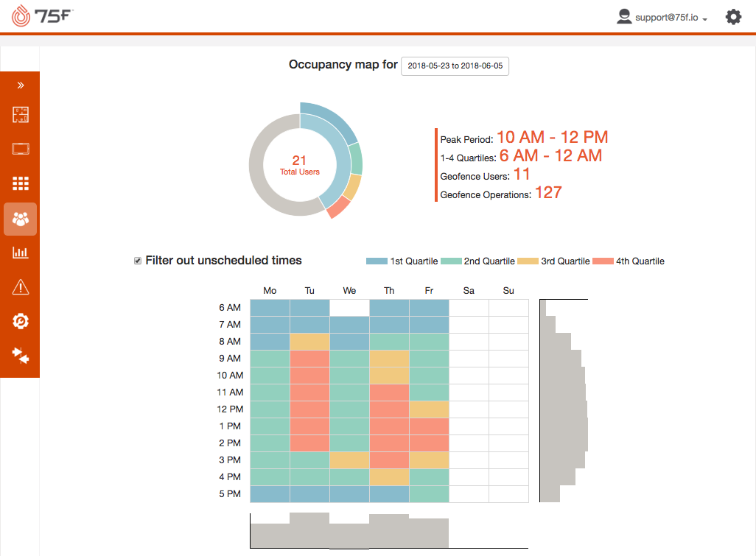This screenshot has width=756, height=556.
Task: Click the 2nd Quartile legend swatch
Action: [x=451, y=261]
